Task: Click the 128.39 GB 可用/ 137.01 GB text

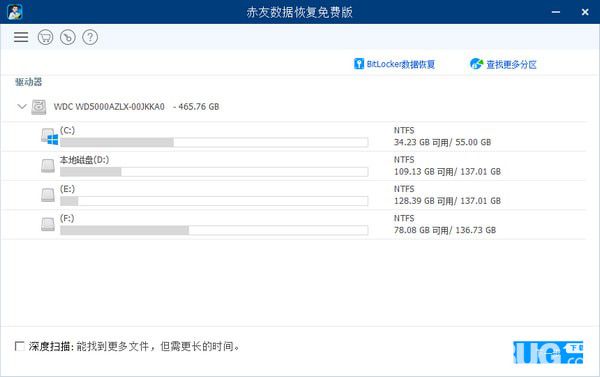Action: click(447, 201)
